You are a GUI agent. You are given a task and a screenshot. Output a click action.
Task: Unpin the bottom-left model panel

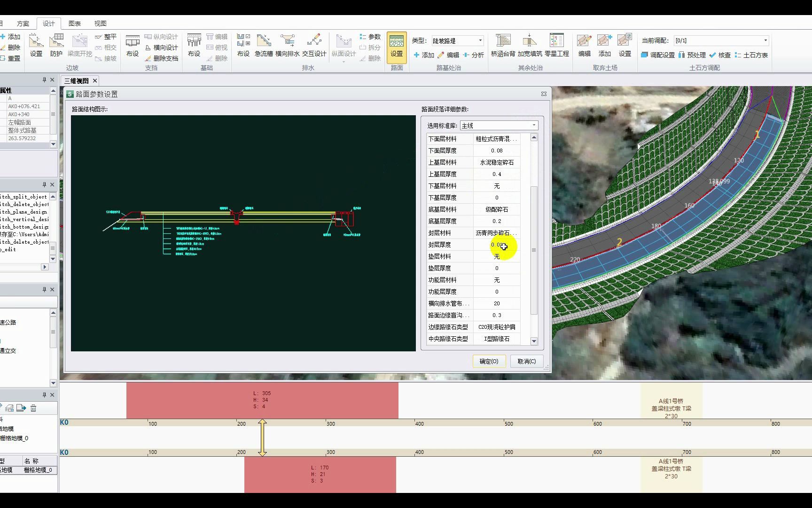click(x=45, y=395)
